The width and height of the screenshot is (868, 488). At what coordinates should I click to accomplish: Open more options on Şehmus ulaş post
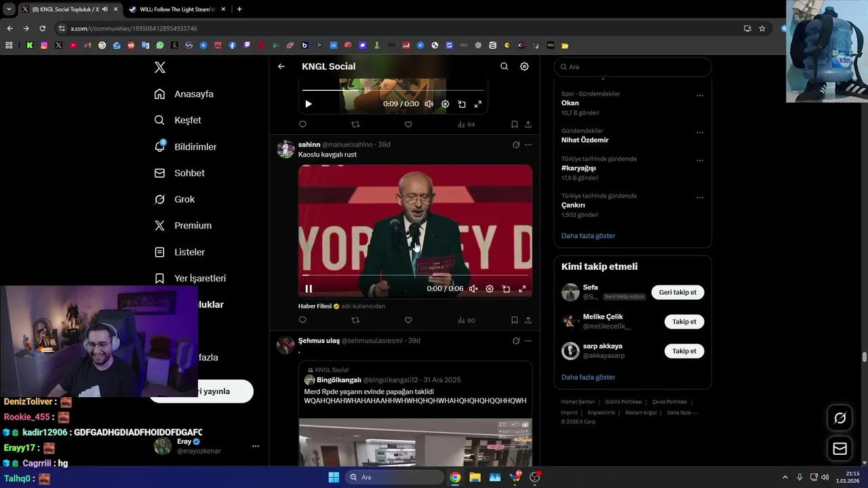(x=528, y=340)
